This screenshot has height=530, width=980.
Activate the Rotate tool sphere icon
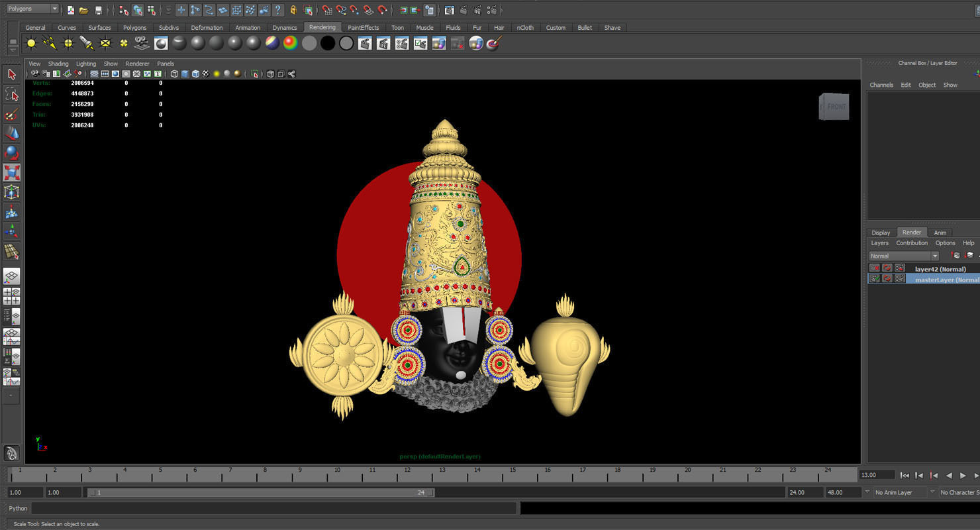11,153
